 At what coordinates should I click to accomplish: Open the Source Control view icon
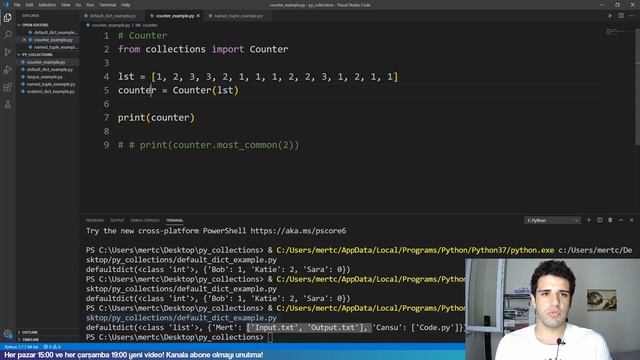[7, 52]
